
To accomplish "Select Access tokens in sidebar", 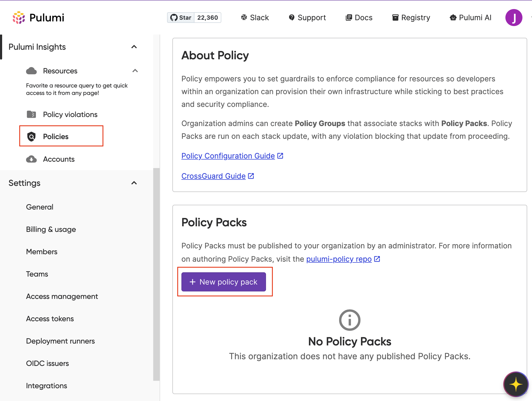I will pyautogui.click(x=50, y=319).
